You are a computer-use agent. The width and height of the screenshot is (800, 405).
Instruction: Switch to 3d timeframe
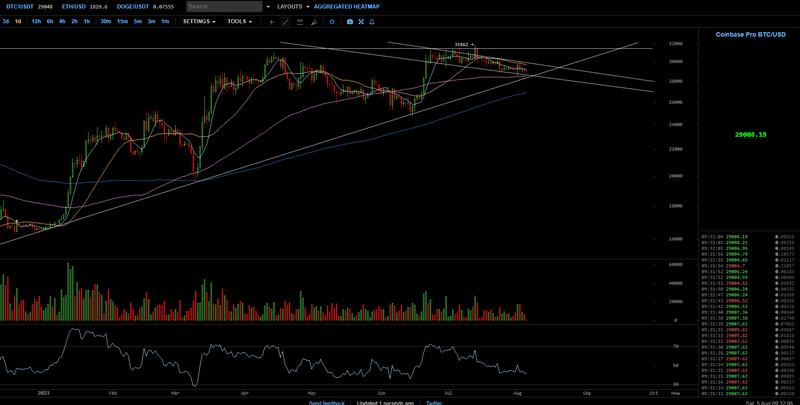point(6,21)
